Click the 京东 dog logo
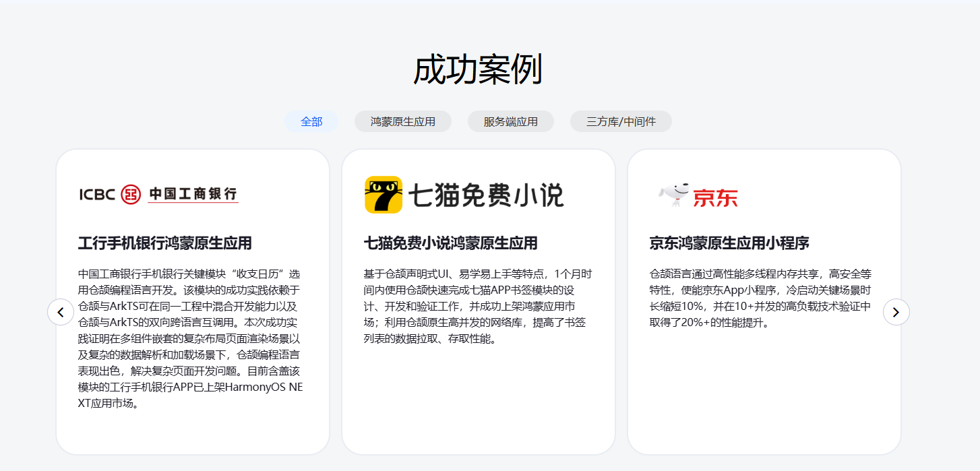 pos(698,195)
